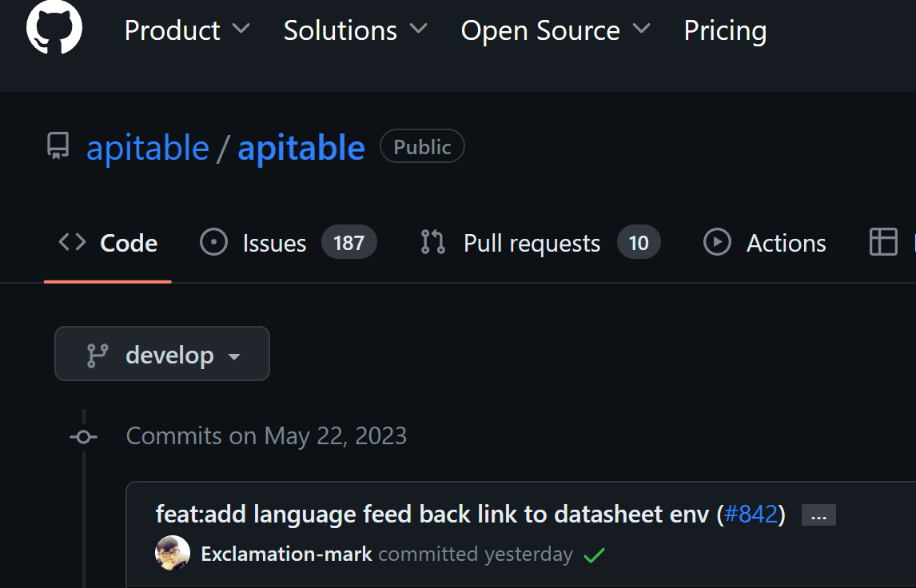View commits by author Exclamation-mark
Viewport: 916px width, 588px height.
(287, 554)
